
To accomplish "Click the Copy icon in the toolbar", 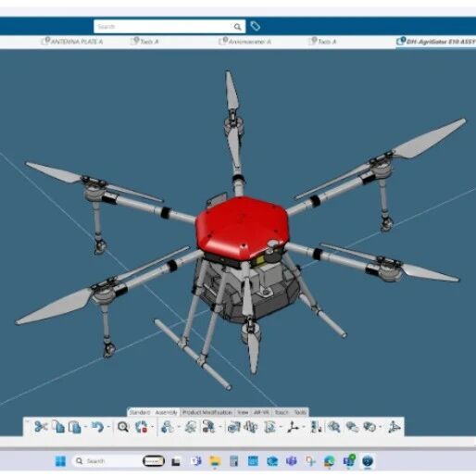I will click(58, 427).
